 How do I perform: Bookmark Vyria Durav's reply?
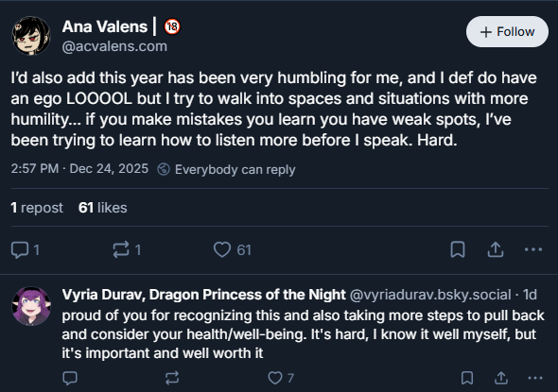click(x=467, y=378)
